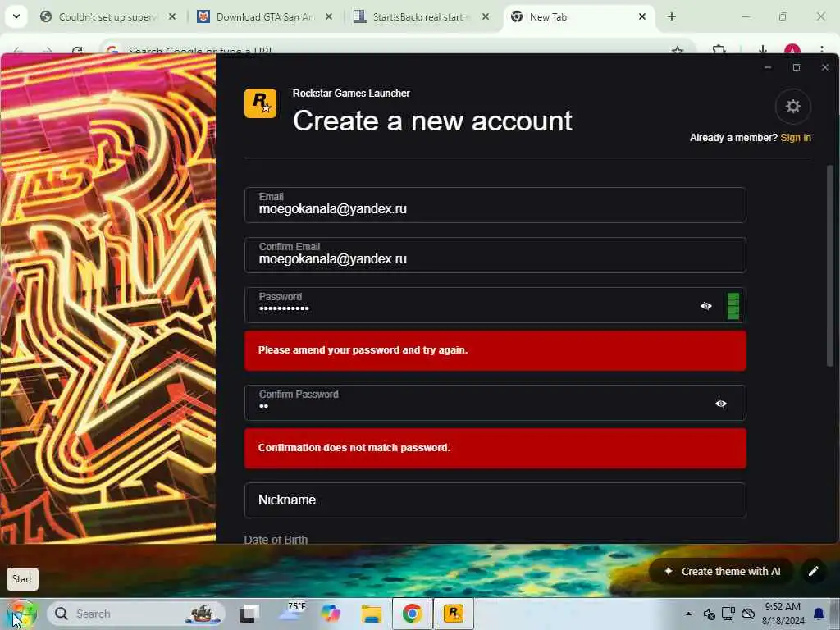
Task: Open Copilot from taskbar
Action: tap(331, 614)
